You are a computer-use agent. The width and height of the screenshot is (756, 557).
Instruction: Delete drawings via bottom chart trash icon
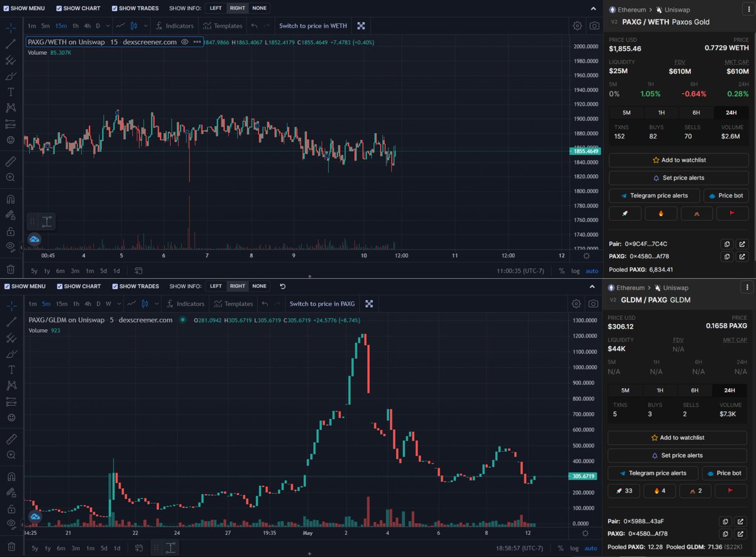coord(11,547)
